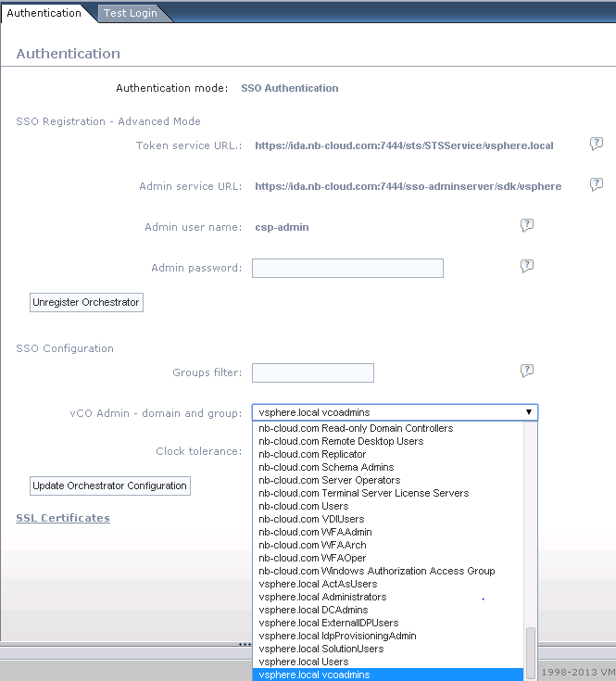This screenshot has width=616, height=681.
Task: Open help for Admin service URL
Action: pos(597,184)
